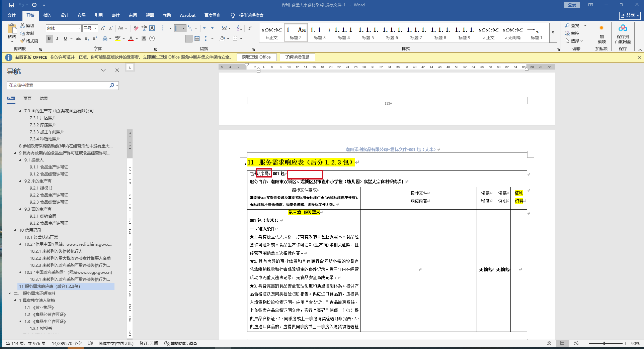Toggle Bold formatting
644x349 pixels.
click(49, 39)
